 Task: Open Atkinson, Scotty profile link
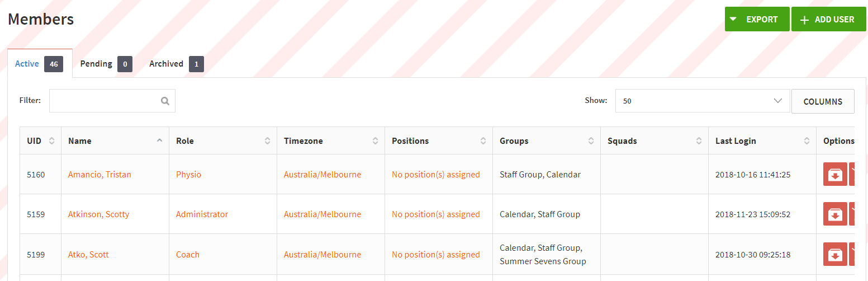[x=98, y=214]
